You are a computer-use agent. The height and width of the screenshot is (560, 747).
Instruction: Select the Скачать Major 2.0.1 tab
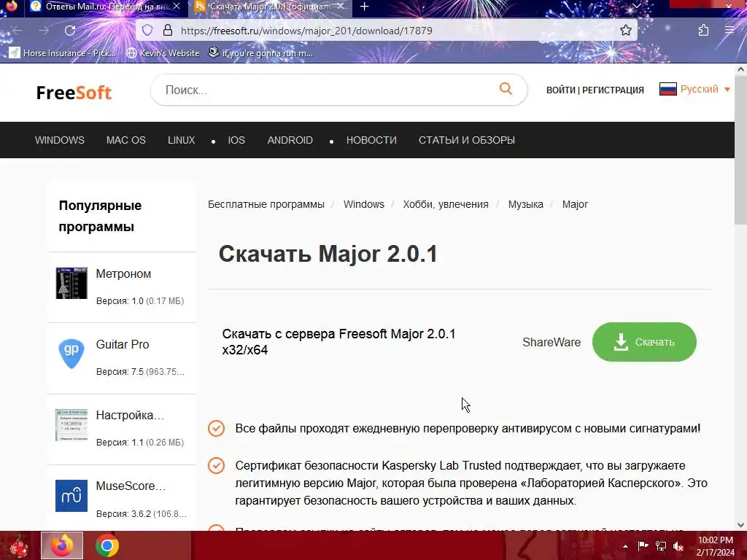269,7
